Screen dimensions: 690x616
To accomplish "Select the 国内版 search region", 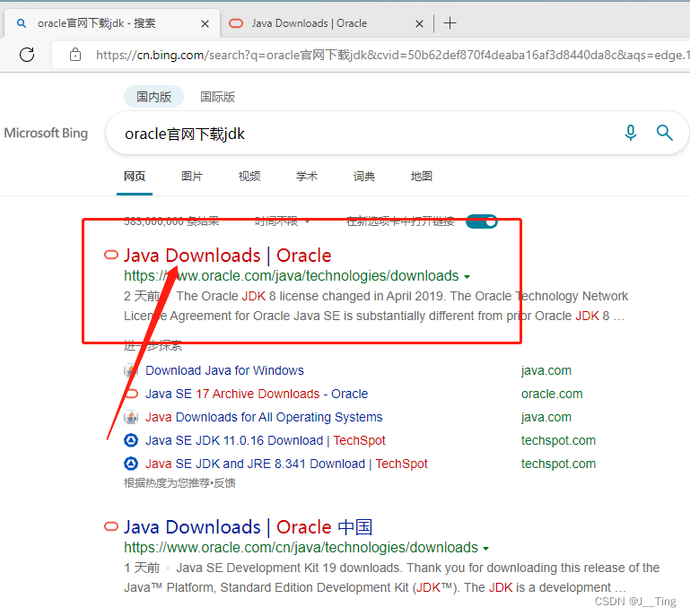I will (x=153, y=97).
